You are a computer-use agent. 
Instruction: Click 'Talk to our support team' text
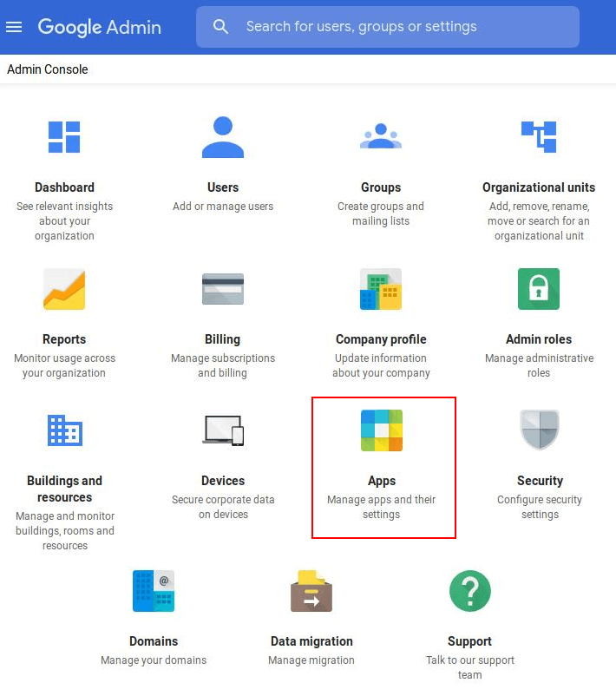(470, 667)
